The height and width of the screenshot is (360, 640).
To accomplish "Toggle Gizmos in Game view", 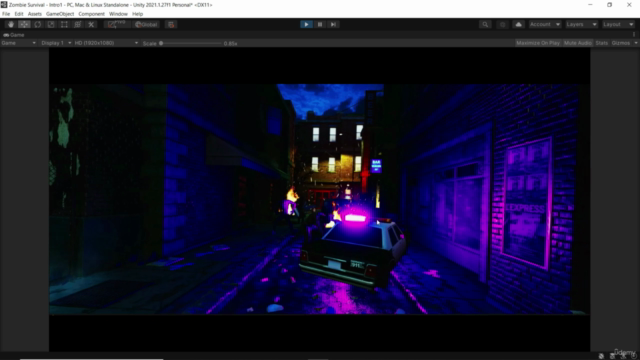I will 621,43.
